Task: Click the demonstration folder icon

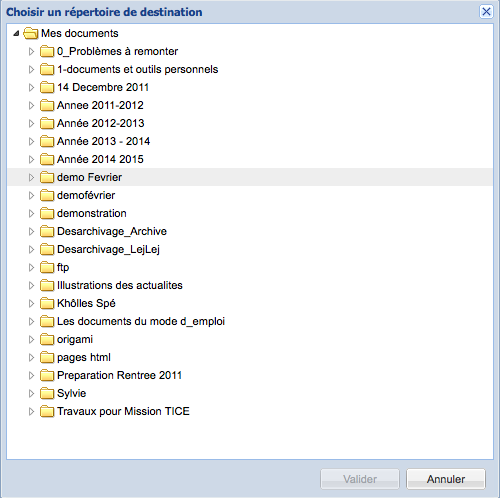Action: click(47, 213)
